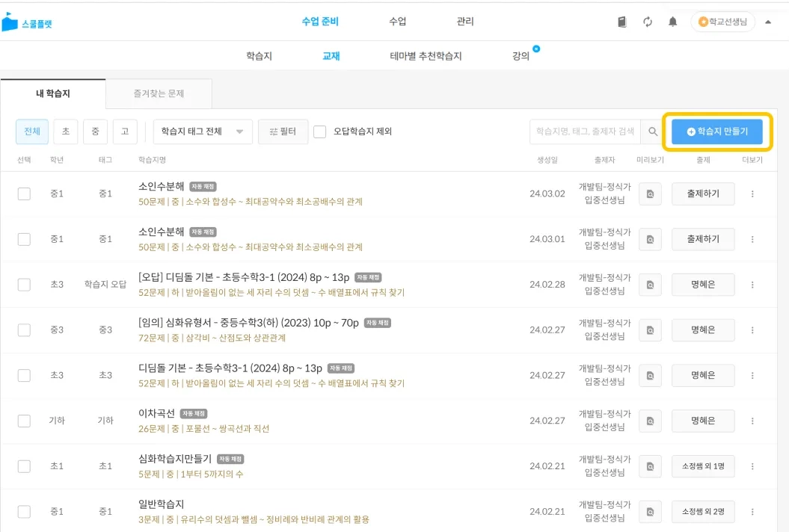
Task: Open more options for [임의] 심화유형서
Action: tap(752, 330)
